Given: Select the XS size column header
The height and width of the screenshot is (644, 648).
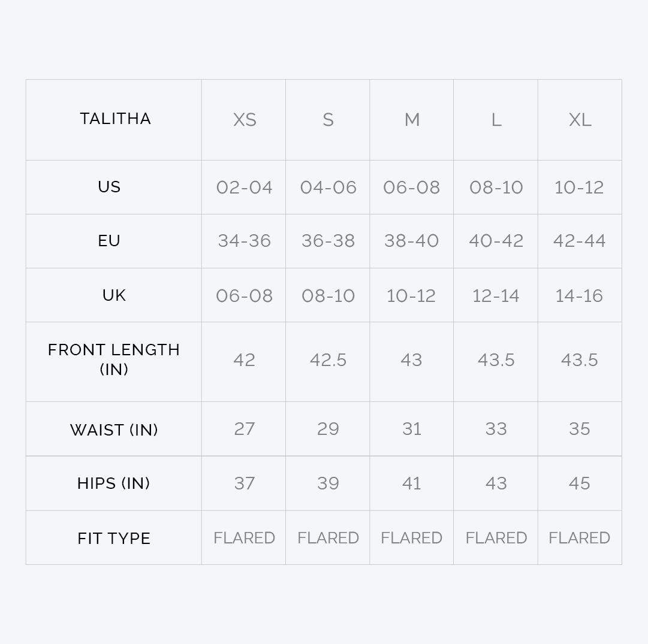Looking at the screenshot, I should [245, 120].
